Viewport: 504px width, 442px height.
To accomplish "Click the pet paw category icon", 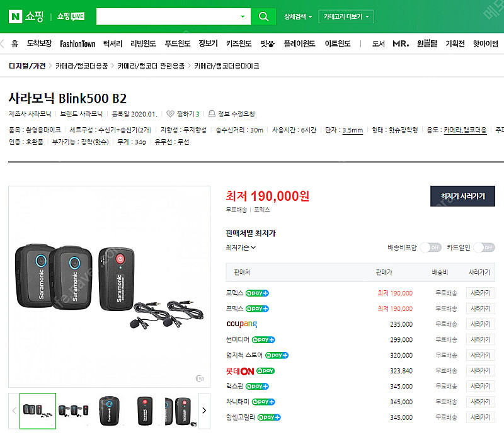I will coord(267,43).
